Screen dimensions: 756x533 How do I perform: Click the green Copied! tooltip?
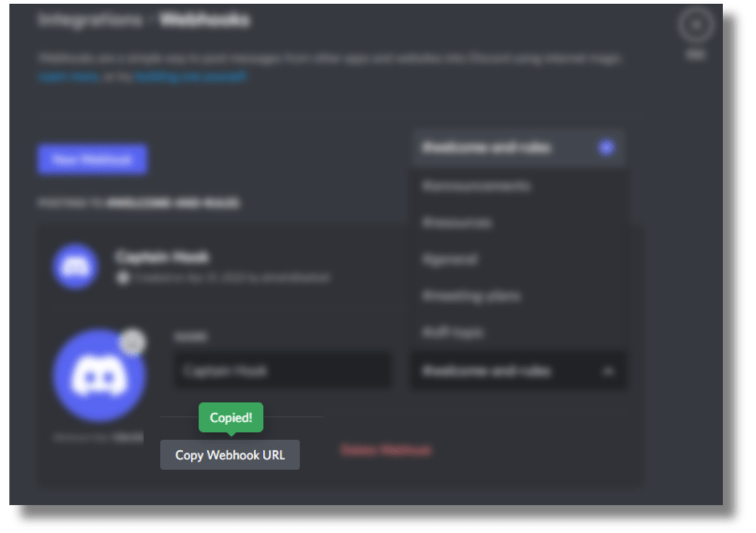[x=231, y=418]
